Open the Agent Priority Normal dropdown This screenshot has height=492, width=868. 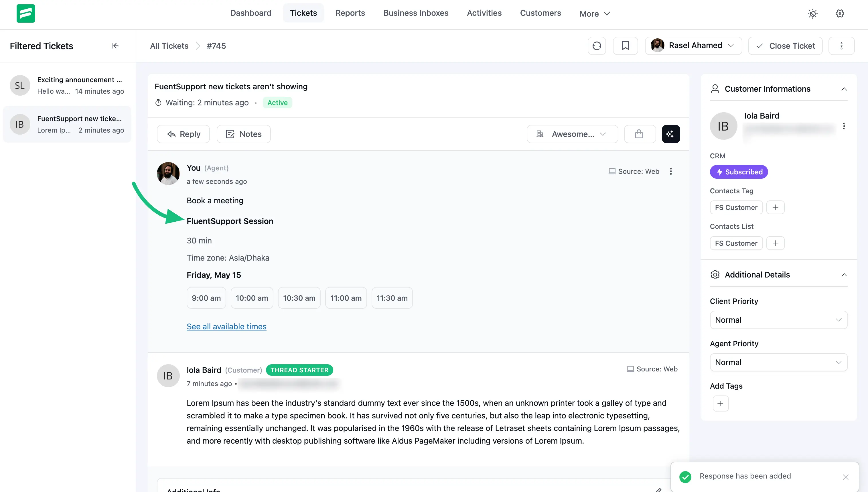point(778,362)
